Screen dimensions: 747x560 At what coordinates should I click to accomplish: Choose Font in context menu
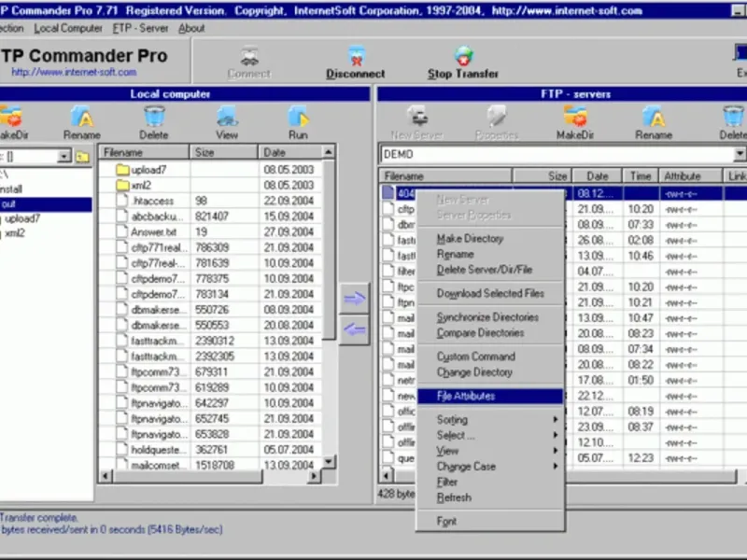pyautogui.click(x=490, y=522)
